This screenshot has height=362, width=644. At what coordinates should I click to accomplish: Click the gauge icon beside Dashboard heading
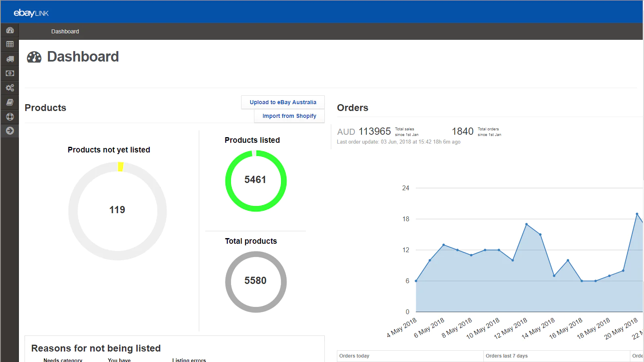34,57
